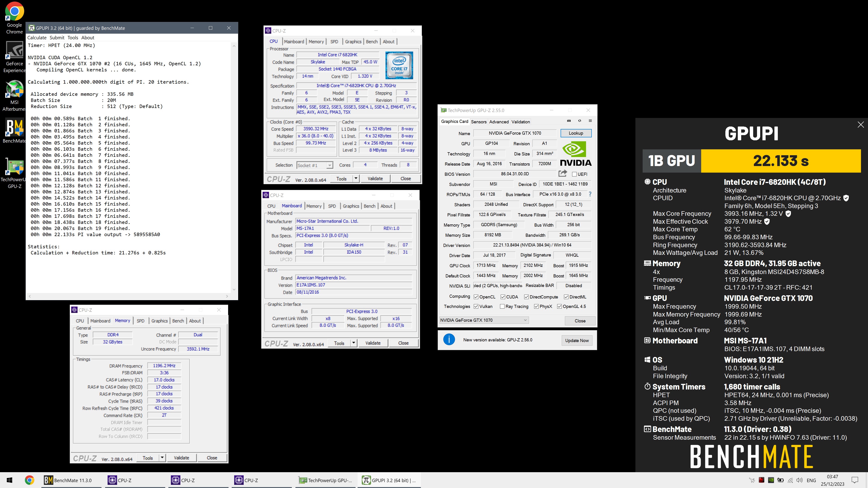
Task: Click the NVIDIA logo in GPU-Z
Action: coord(576,154)
